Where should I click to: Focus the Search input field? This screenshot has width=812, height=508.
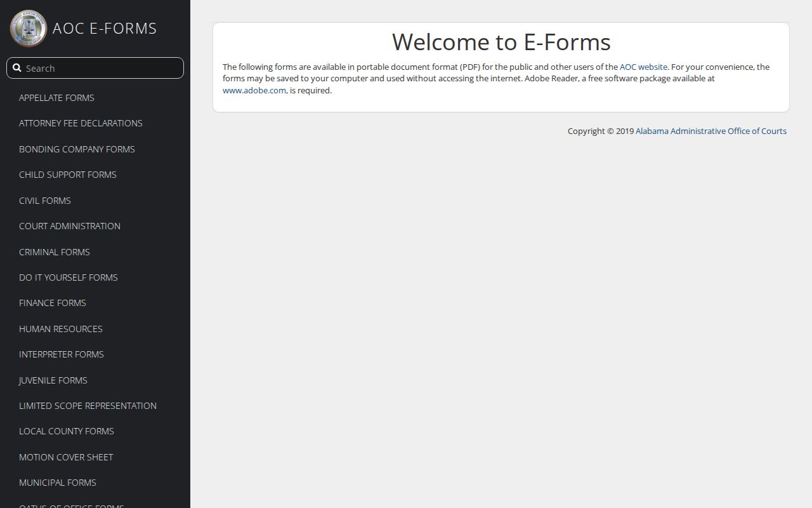(x=95, y=68)
